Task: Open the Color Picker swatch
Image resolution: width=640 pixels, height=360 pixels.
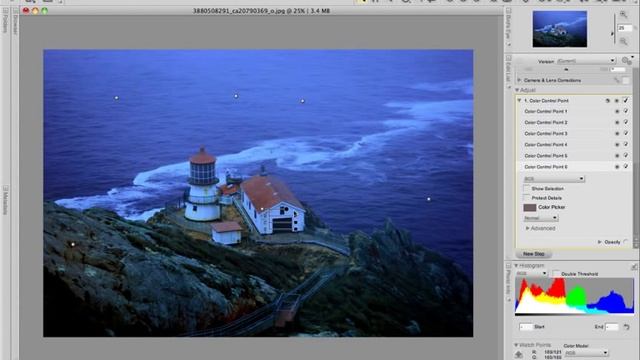Action: click(x=530, y=207)
